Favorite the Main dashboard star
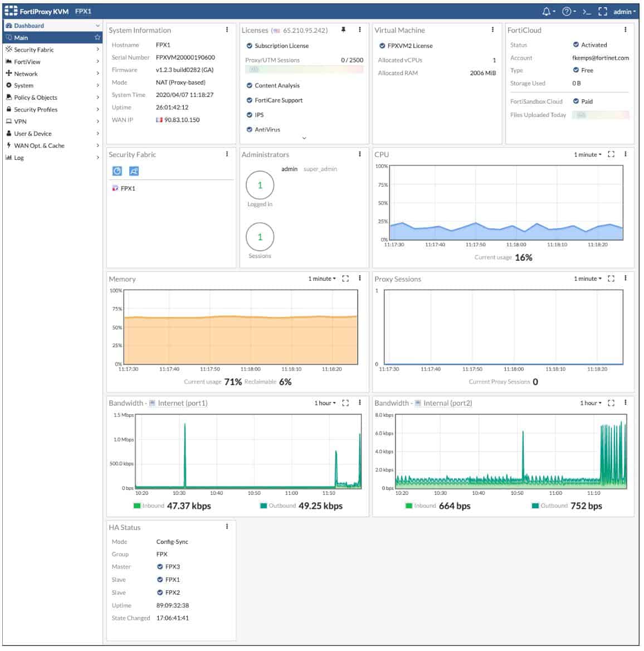Image resolution: width=644 pixels, height=651 pixels. click(x=97, y=37)
